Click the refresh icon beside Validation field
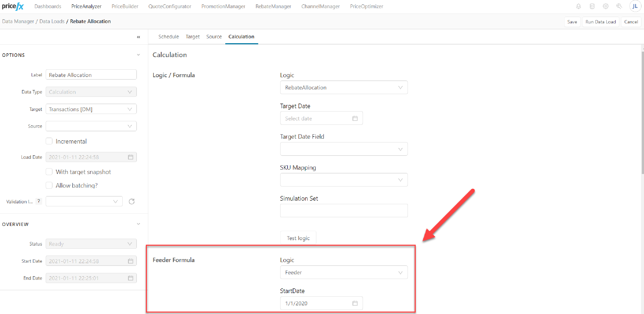 pos(132,201)
